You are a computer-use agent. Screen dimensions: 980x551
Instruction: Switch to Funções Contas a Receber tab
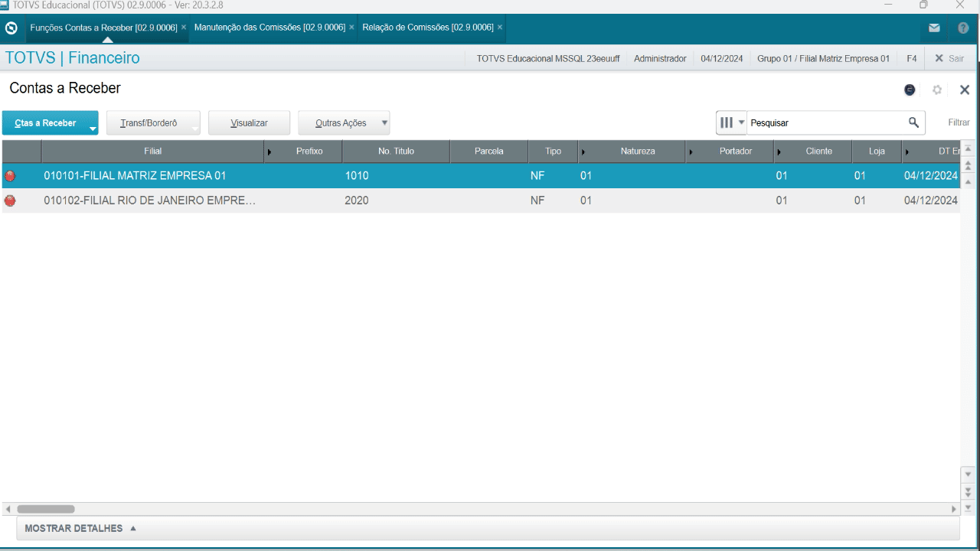point(103,28)
